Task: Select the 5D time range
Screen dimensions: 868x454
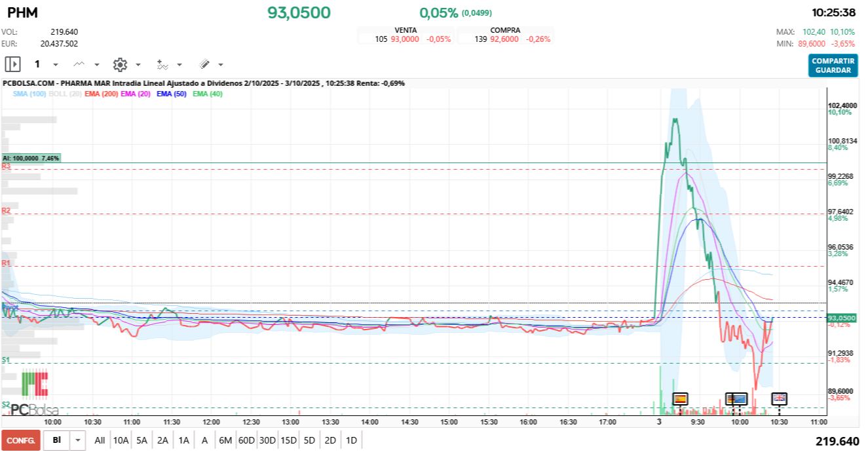Action: [x=309, y=440]
